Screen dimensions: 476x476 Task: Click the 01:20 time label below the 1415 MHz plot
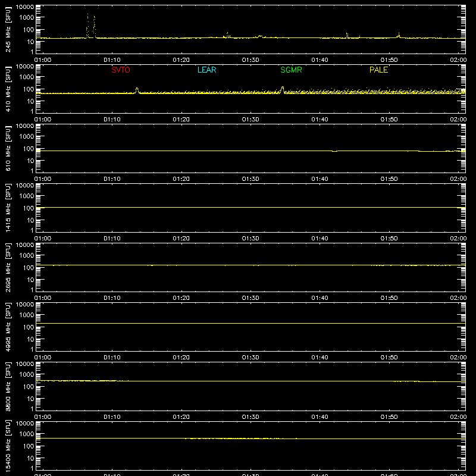pos(181,239)
